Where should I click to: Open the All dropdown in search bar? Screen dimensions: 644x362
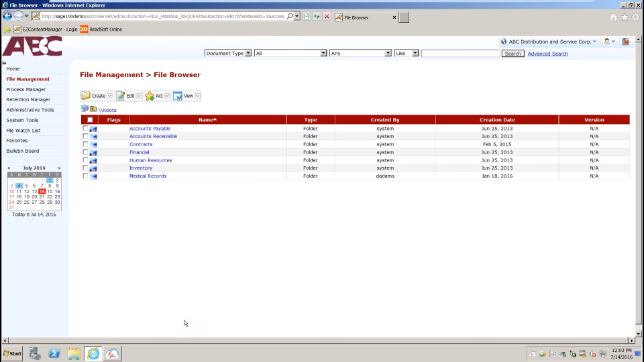click(x=290, y=54)
